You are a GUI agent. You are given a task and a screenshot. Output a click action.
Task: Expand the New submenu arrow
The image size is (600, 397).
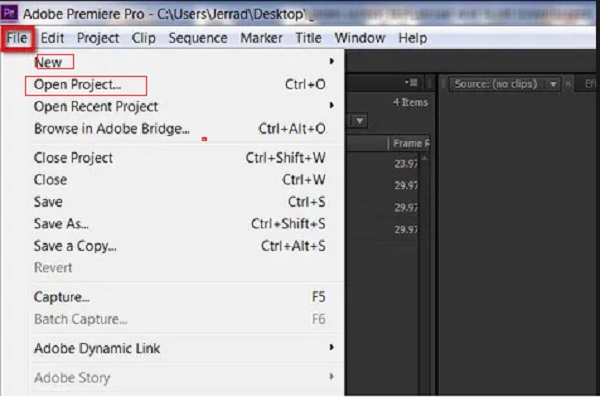(x=332, y=61)
